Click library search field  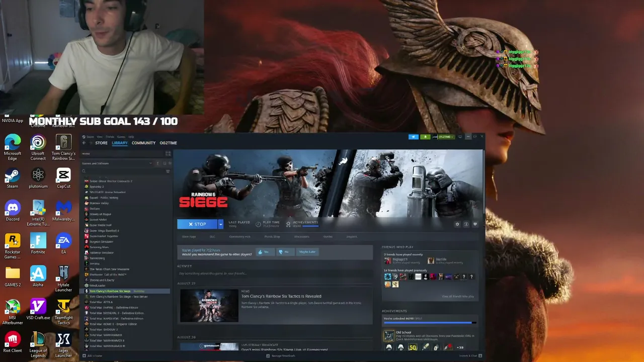click(123, 171)
